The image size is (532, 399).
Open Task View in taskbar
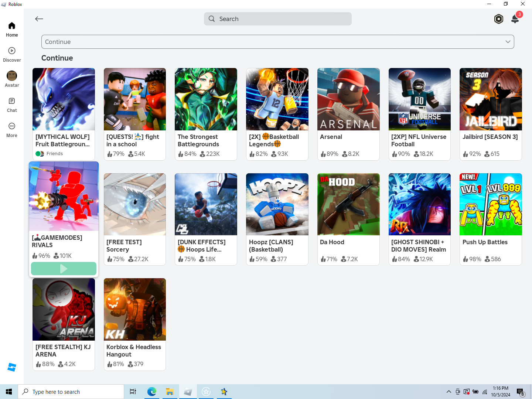(133, 392)
